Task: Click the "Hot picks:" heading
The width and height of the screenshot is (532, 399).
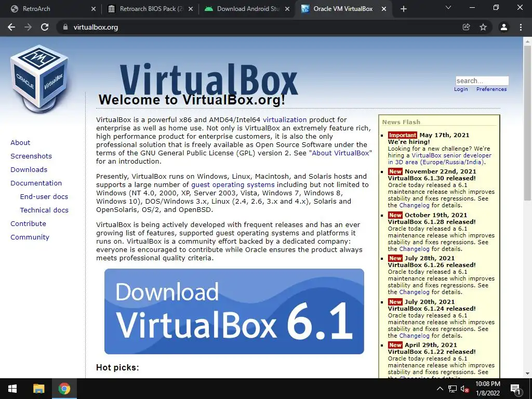Action: pos(117,367)
